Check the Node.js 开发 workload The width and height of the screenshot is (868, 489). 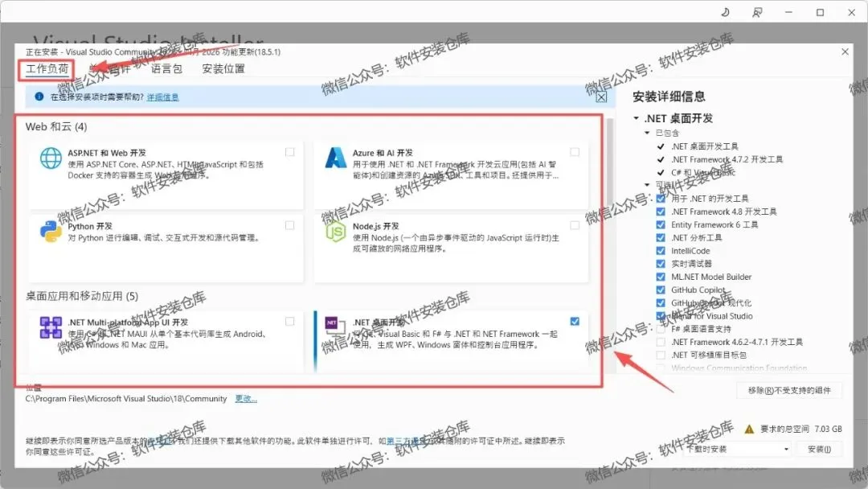click(575, 225)
